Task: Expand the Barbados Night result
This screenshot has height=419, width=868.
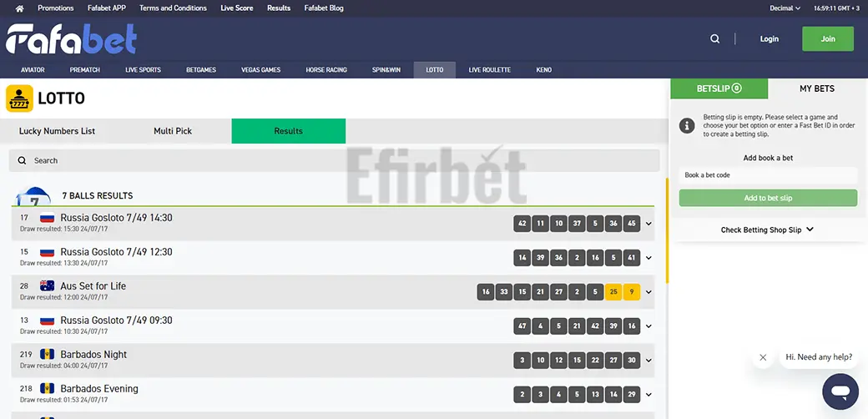Action: (x=648, y=361)
